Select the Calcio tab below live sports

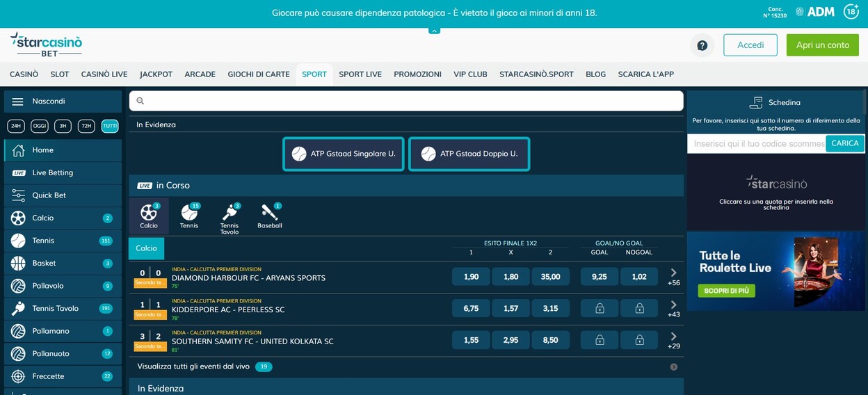pos(146,248)
